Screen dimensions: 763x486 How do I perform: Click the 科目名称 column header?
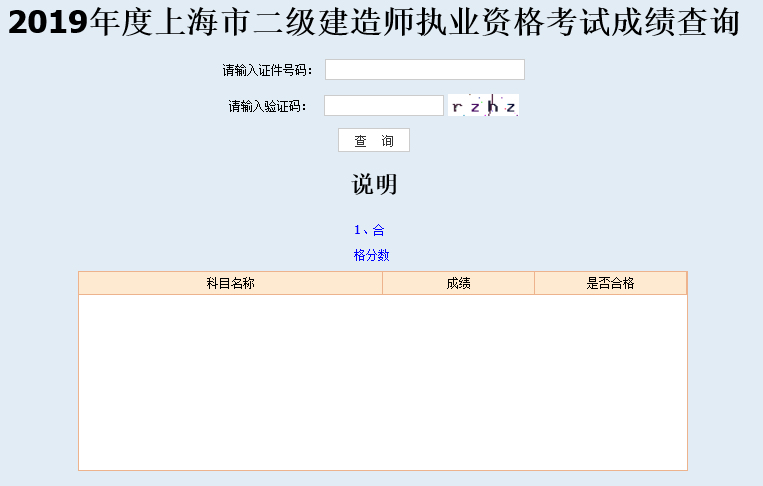coord(230,284)
